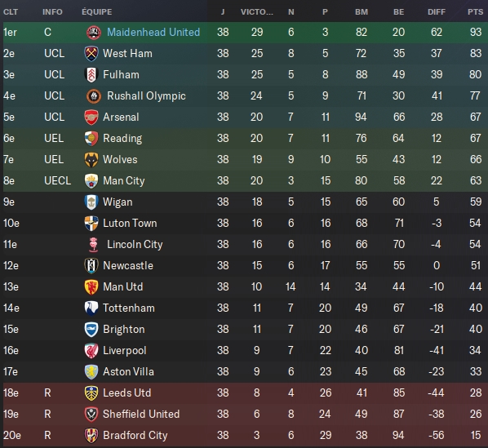The height and width of the screenshot is (448, 488).
Task: Open the Sheffield United team page
Action: [141, 414]
